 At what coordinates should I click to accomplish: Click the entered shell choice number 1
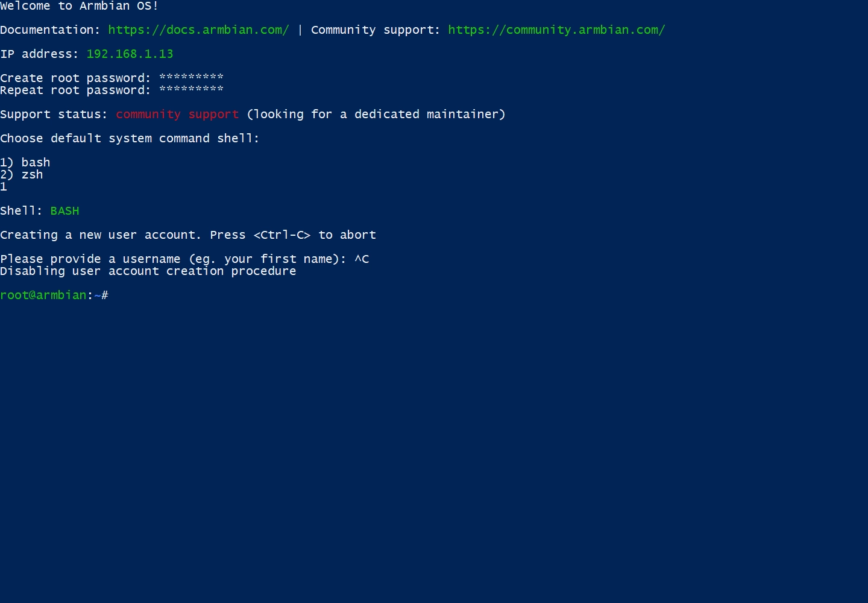click(4, 187)
